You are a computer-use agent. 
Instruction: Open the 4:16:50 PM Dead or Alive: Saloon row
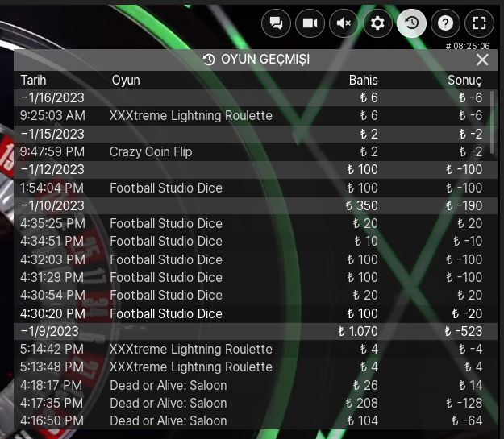tap(256, 420)
